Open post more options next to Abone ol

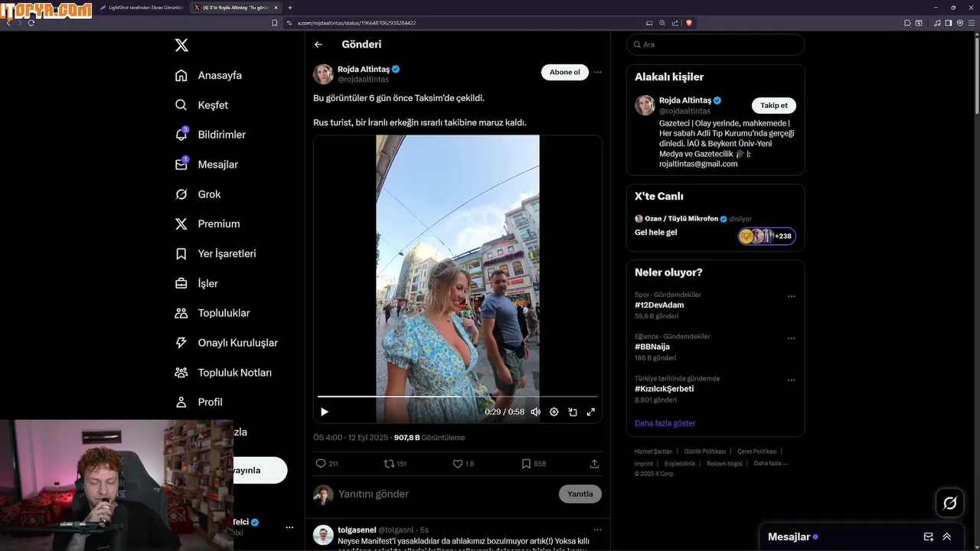(598, 72)
